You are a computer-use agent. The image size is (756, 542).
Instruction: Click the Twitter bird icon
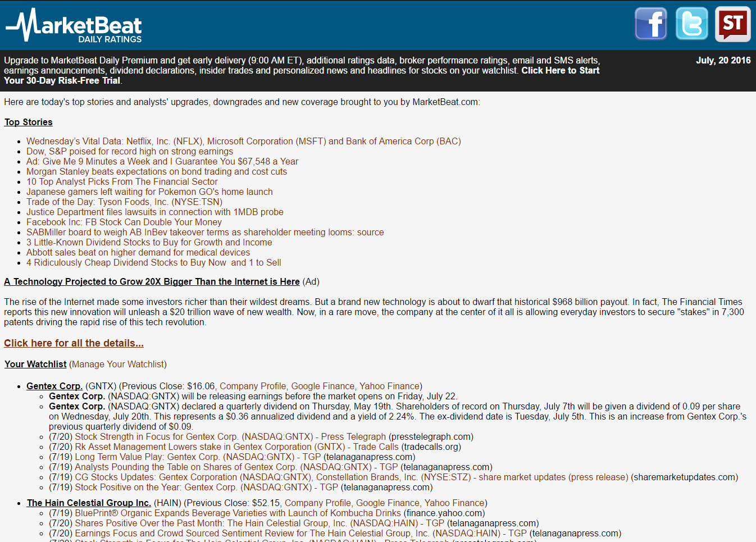(691, 24)
